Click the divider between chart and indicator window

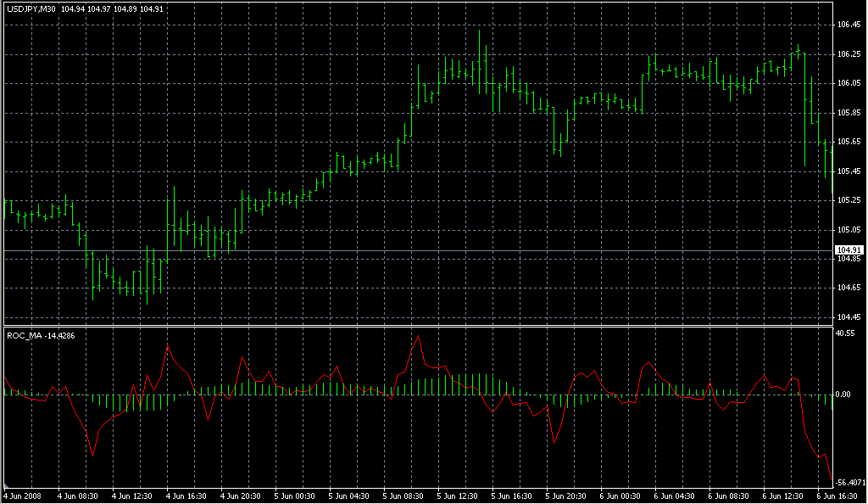click(415, 326)
